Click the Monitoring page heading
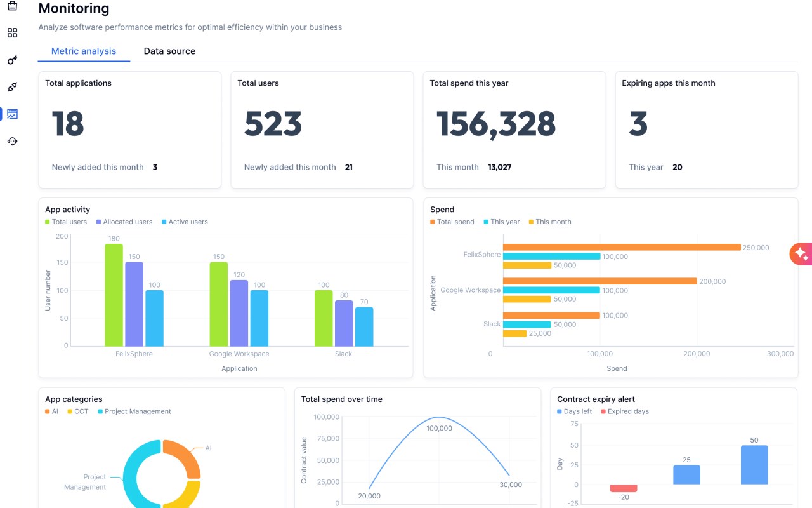Image resolution: width=812 pixels, height=508 pixels. [x=74, y=9]
